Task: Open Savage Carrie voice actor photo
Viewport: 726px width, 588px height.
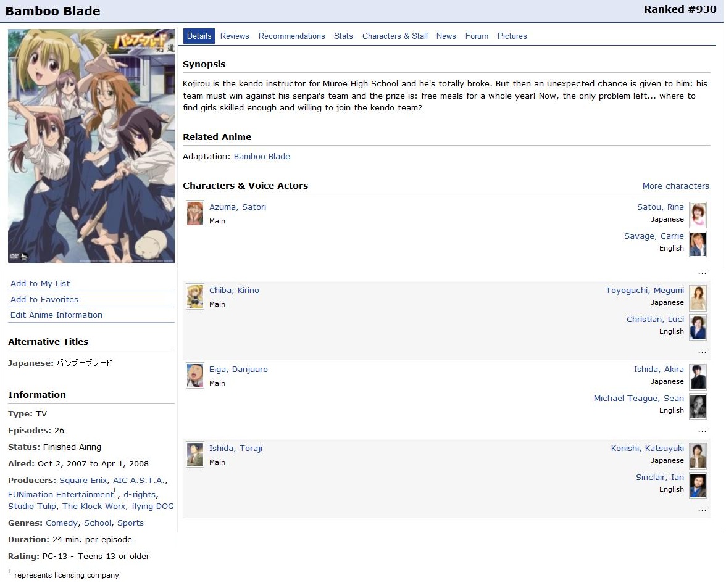Action: tap(698, 244)
